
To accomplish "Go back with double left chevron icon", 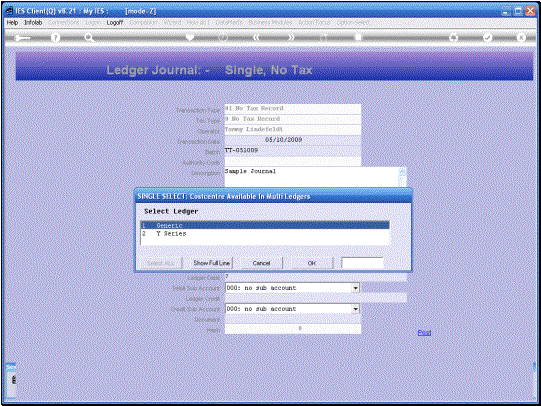I will [x=256, y=37].
